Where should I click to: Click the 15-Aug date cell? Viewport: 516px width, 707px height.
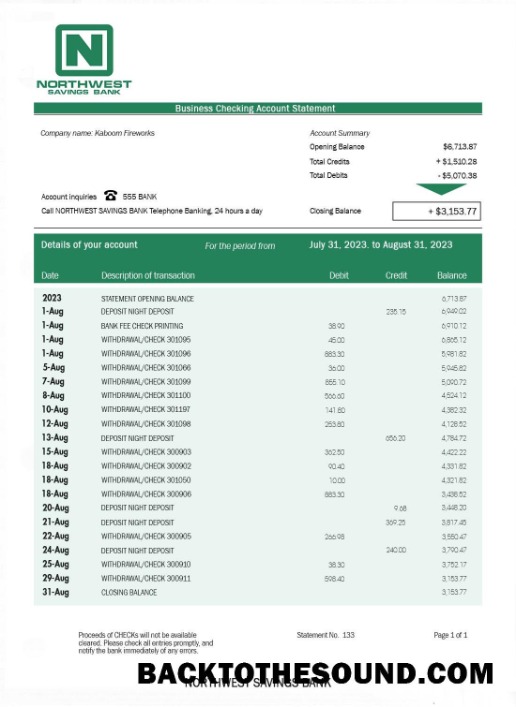coord(55,451)
